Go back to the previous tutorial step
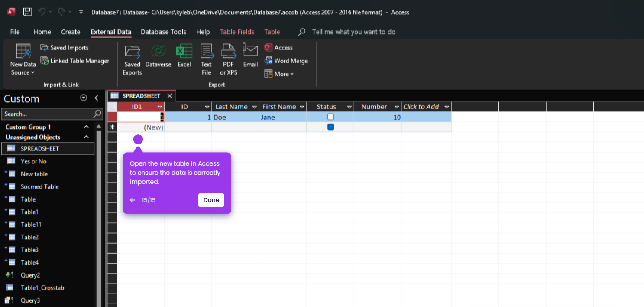The height and width of the screenshot is (307, 644). pyautogui.click(x=133, y=200)
